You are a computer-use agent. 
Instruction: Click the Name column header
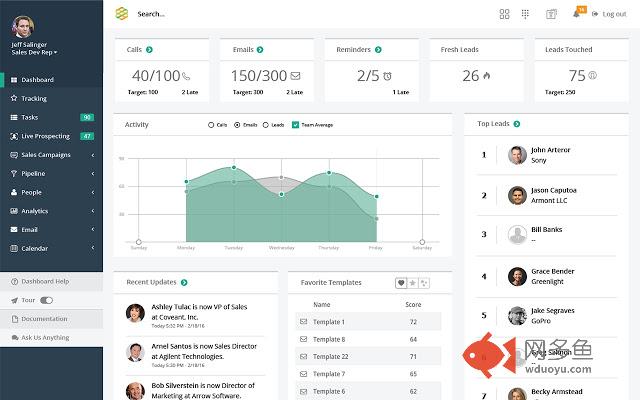point(322,305)
